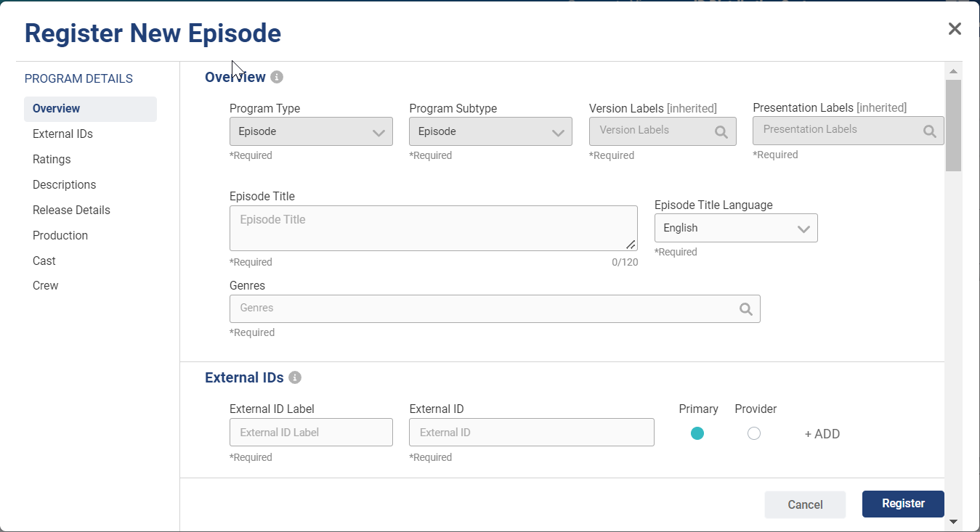This screenshot has height=532, width=980.
Task: Select the Provider radio button
Action: point(754,433)
